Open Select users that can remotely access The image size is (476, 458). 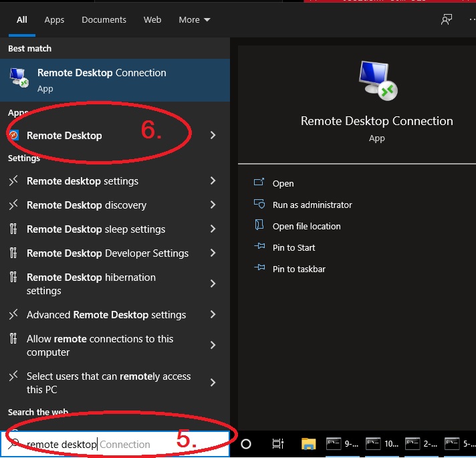point(115,382)
